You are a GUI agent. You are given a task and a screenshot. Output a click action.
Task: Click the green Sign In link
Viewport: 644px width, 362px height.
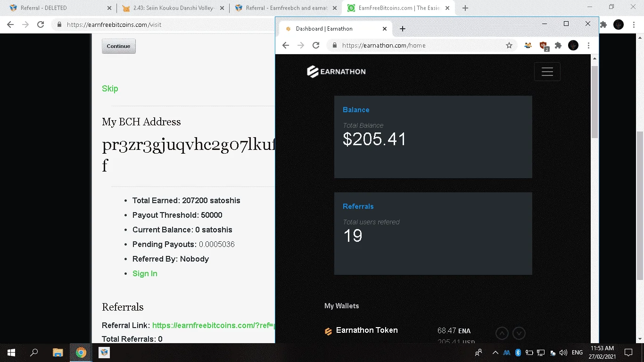145,273
